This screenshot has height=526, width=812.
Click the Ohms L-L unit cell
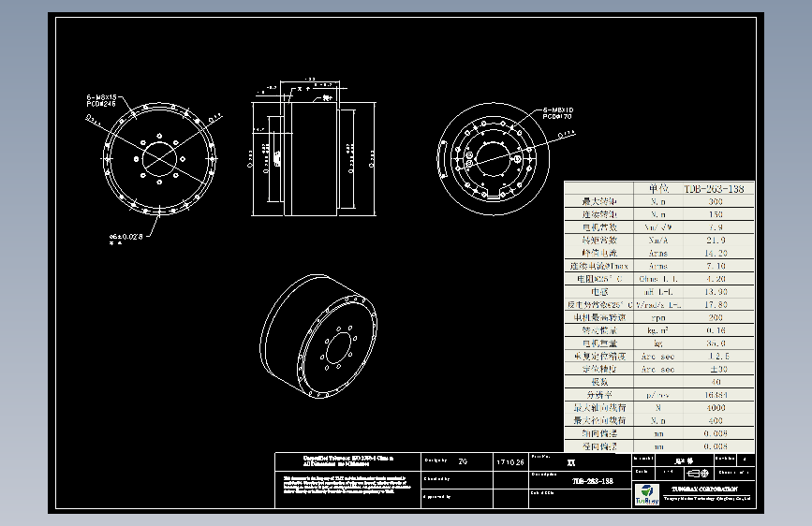click(658, 279)
